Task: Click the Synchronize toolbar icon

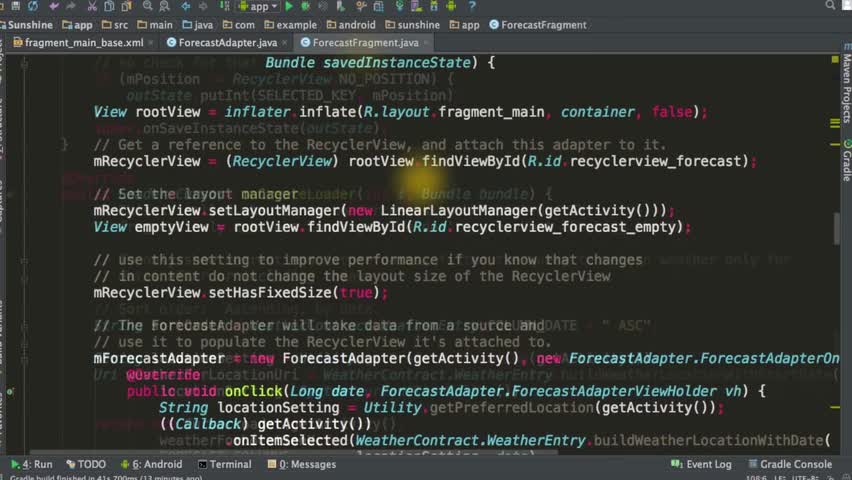Action: point(33,6)
